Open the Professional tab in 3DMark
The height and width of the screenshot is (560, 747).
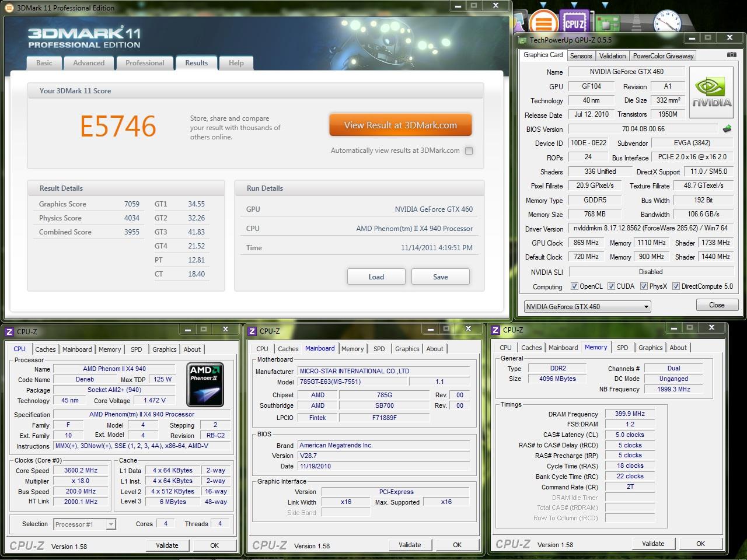point(145,63)
